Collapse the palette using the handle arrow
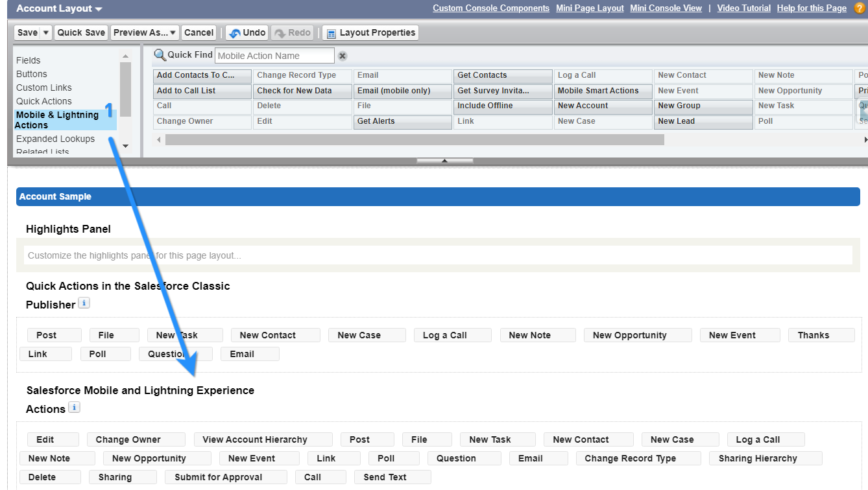 click(444, 160)
